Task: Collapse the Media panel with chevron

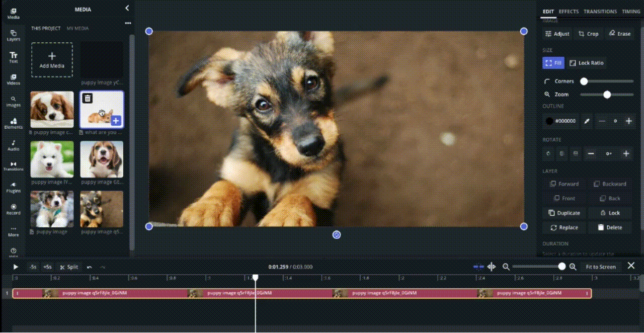Action: pyautogui.click(x=127, y=8)
